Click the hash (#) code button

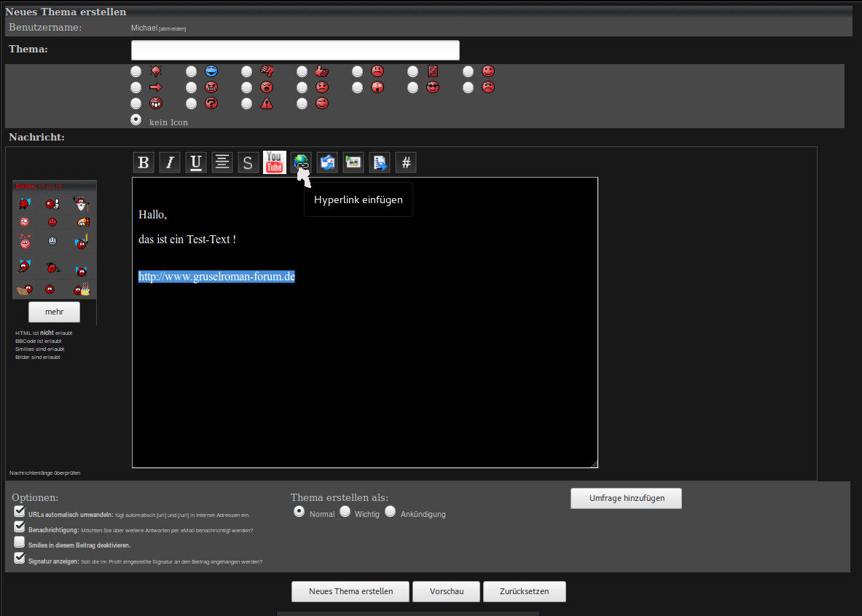(406, 162)
